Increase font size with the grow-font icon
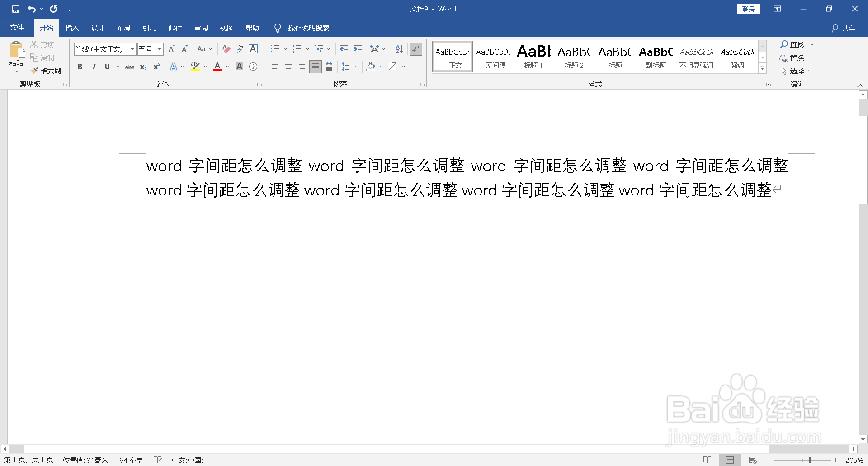This screenshot has height=466, width=868. click(171, 49)
